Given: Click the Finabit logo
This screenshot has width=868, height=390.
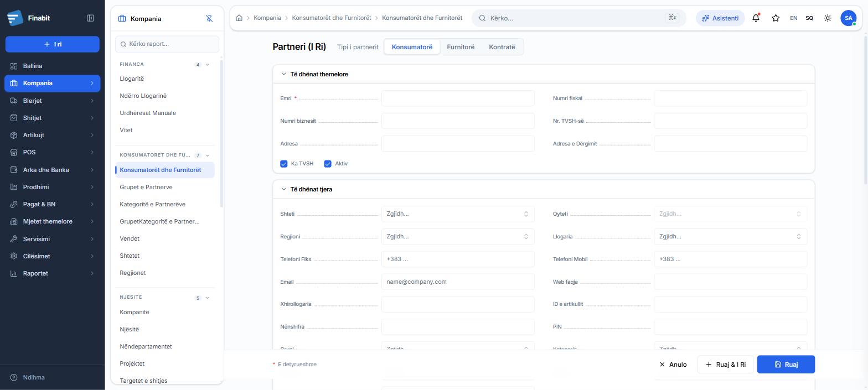Looking at the screenshot, I should (15, 18).
